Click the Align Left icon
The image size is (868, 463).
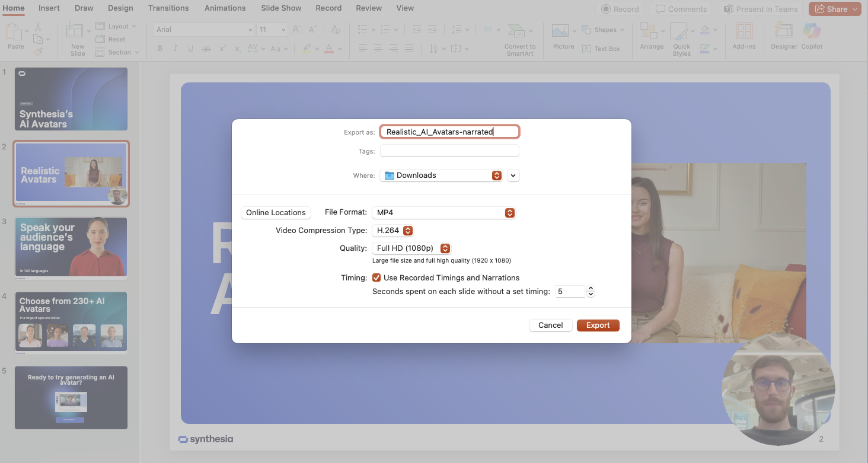[362, 49]
